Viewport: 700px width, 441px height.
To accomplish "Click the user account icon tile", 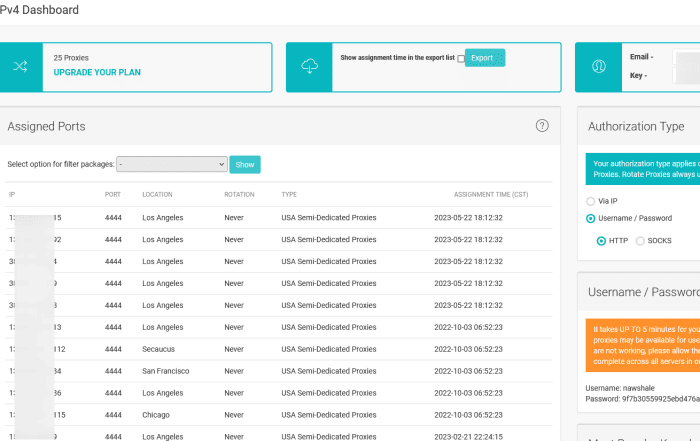I will pos(598,67).
